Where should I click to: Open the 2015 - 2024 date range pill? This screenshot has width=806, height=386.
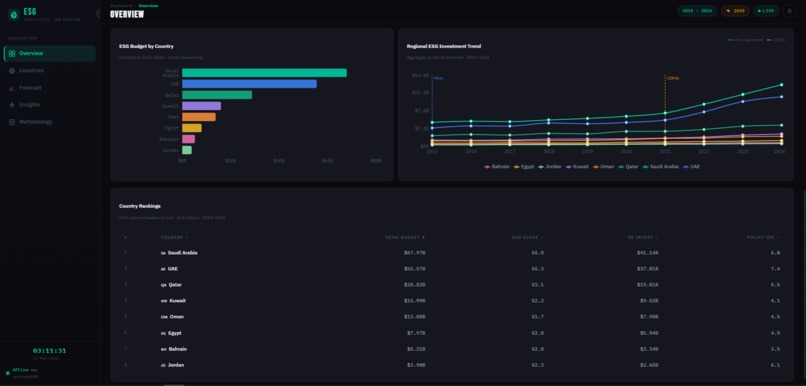coord(697,11)
